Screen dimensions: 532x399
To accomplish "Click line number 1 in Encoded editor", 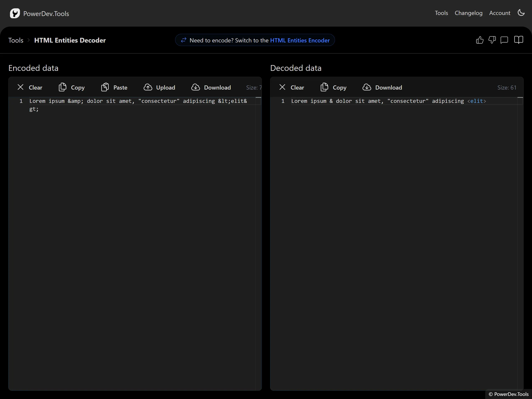I will pos(21,101).
